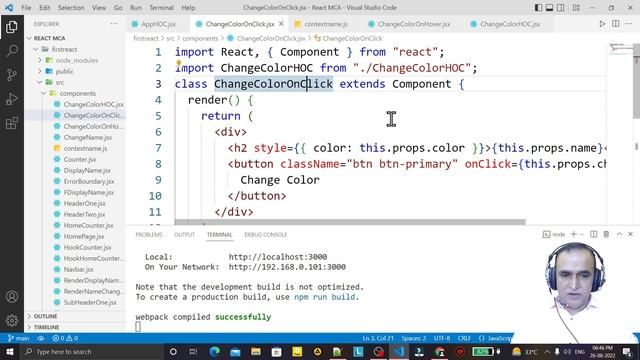Image resolution: width=640 pixels, height=360 pixels.
Task: Create a new terminal with plus icon
Action: point(573,234)
